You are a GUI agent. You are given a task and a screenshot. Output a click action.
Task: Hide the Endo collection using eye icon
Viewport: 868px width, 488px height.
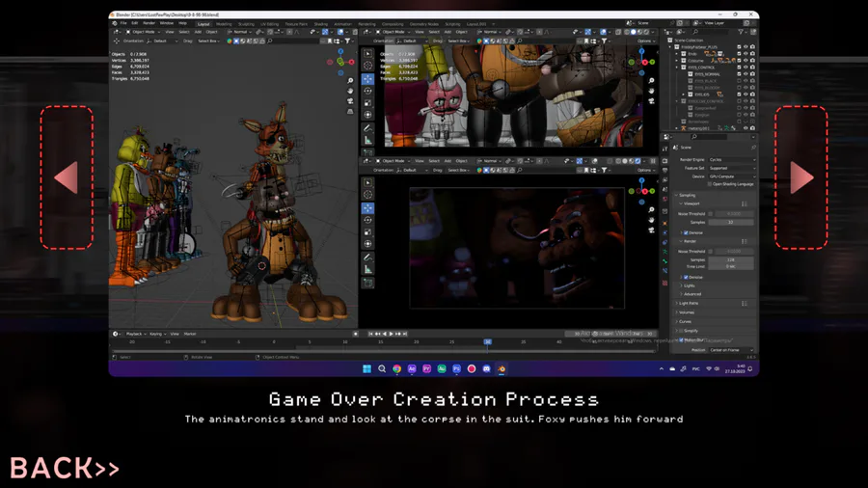746,54
